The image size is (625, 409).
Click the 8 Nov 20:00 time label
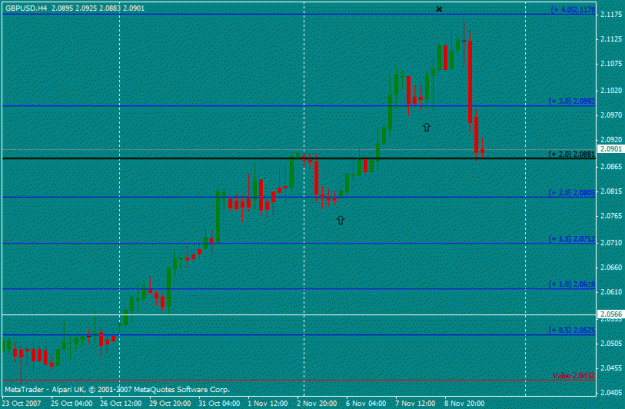[x=464, y=403]
